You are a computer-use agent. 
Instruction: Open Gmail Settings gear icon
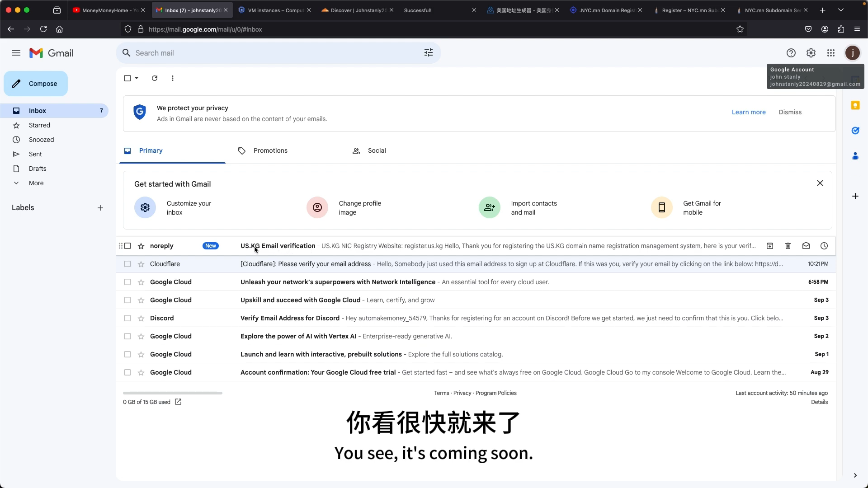point(811,53)
